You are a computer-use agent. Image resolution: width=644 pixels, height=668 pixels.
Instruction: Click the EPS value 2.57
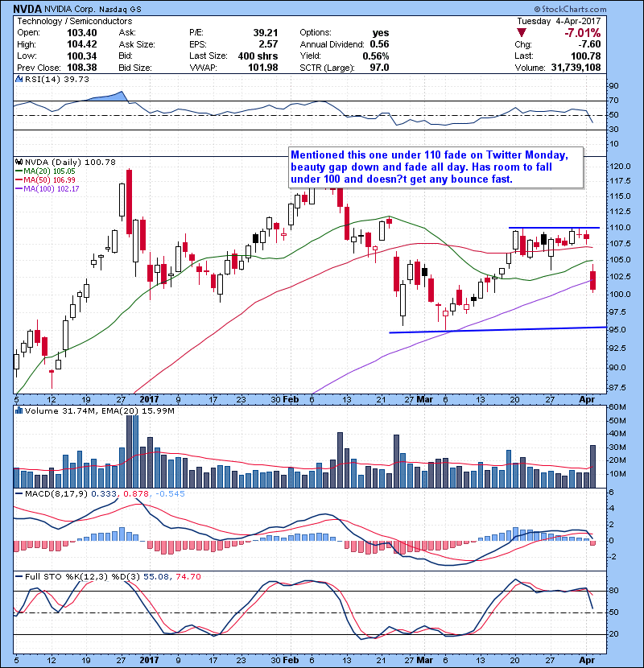point(269,44)
